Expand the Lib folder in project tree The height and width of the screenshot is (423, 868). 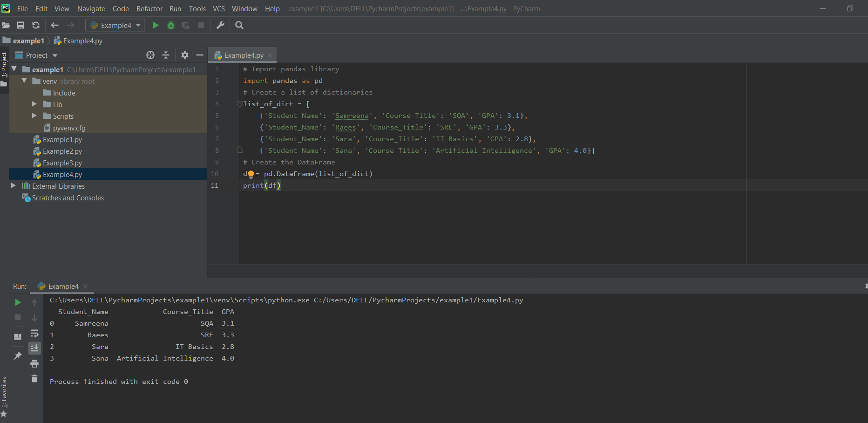pos(34,104)
